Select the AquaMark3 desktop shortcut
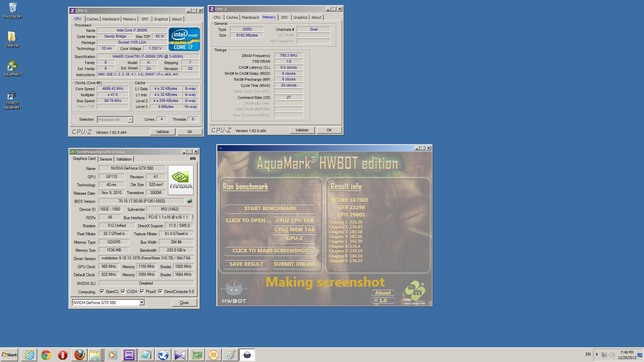The image size is (644, 362). coord(12,68)
